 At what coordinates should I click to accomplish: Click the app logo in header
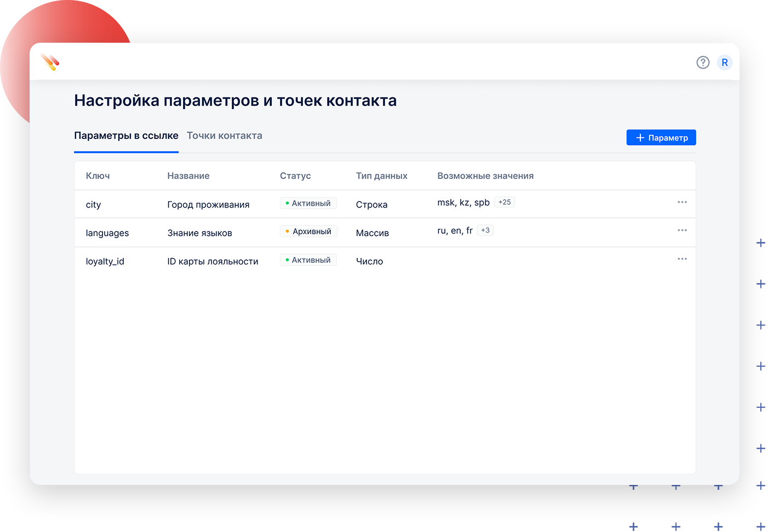click(50, 62)
